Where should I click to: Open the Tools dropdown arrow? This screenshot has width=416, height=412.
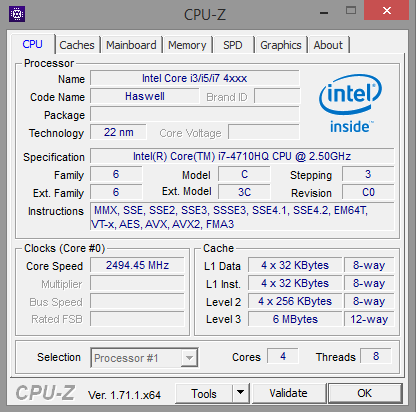240,393
